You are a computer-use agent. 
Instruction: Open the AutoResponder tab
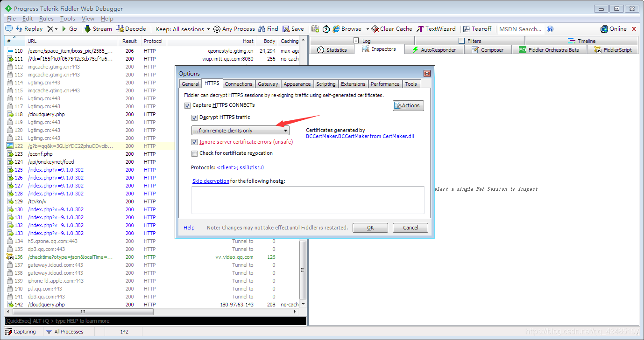point(434,50)
